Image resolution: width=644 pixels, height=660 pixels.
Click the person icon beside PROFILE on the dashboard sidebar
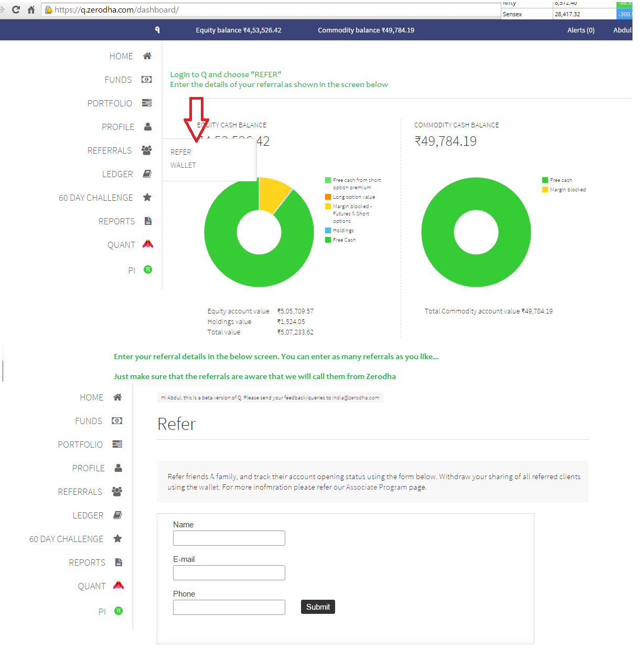click(148, 126)
